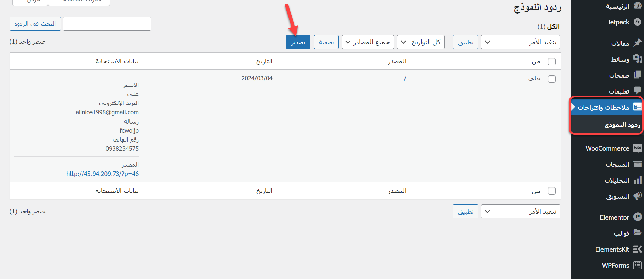Open the جميع المصادر sources dropdown
Viewport: 644px width, 279px height.
(x=368, y=42)
